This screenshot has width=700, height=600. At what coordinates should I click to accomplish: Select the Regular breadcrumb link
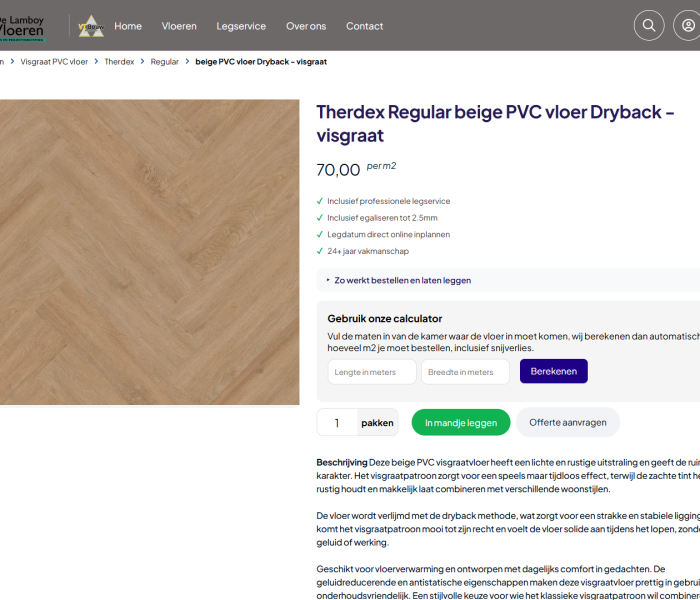coord(165,62)
